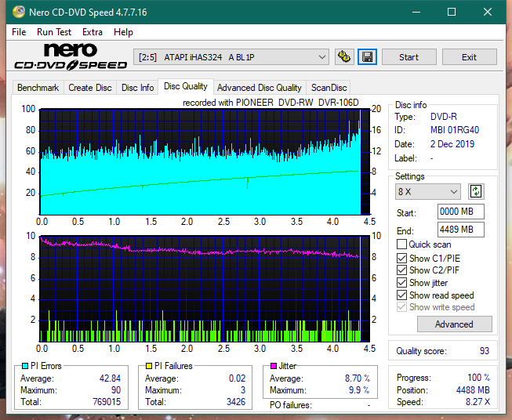Click the Start position field 0000 MB
The width and height of the screenshot is (512, 420).
tap(460, 212)
